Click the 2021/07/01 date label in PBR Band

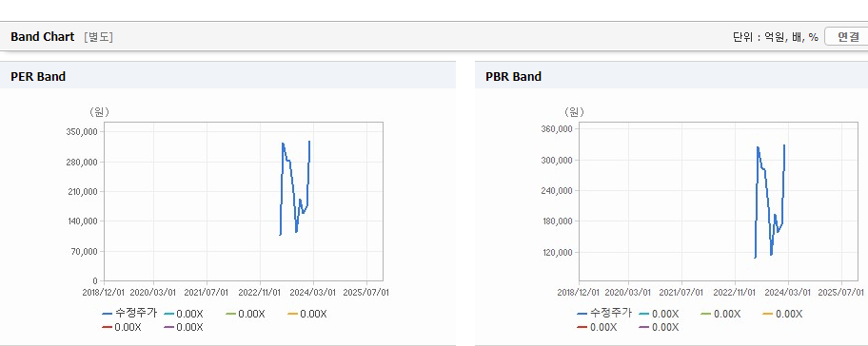click(681, 292)
